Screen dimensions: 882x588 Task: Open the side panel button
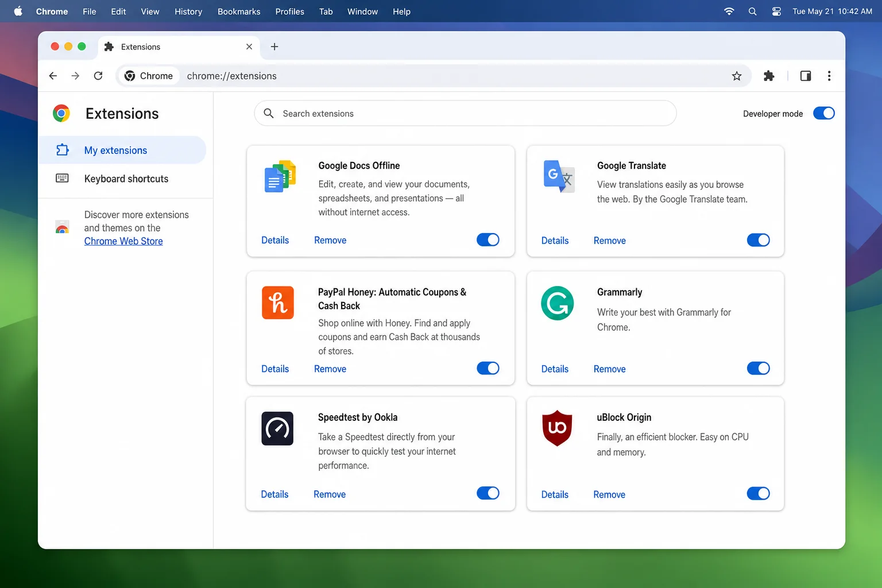click(x=806, y=76)
